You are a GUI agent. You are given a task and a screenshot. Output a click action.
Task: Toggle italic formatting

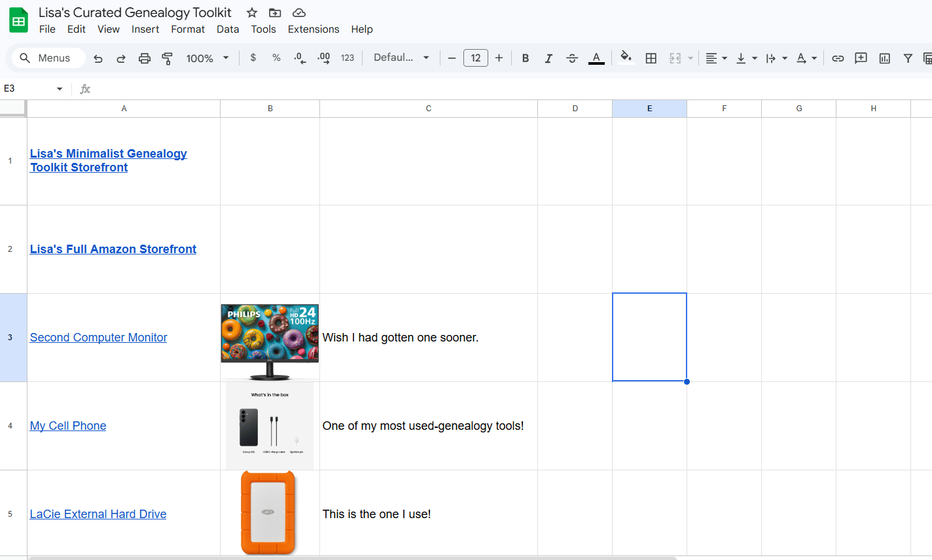pyautogui.click(x=548, y=58)
